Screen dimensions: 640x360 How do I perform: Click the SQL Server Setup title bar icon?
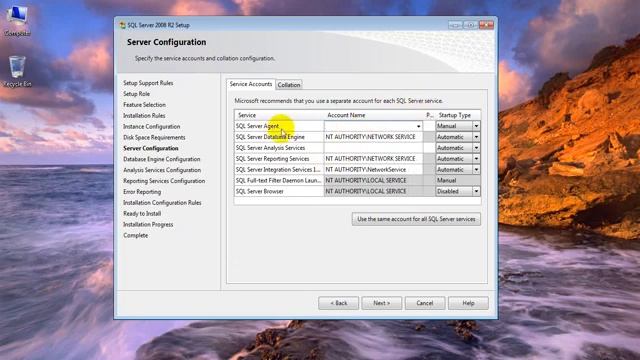122,25
